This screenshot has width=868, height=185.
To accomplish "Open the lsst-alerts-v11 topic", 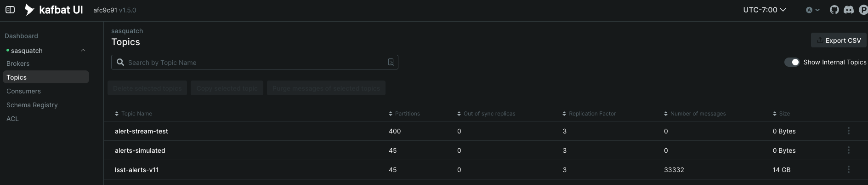I will coord(137,170).
